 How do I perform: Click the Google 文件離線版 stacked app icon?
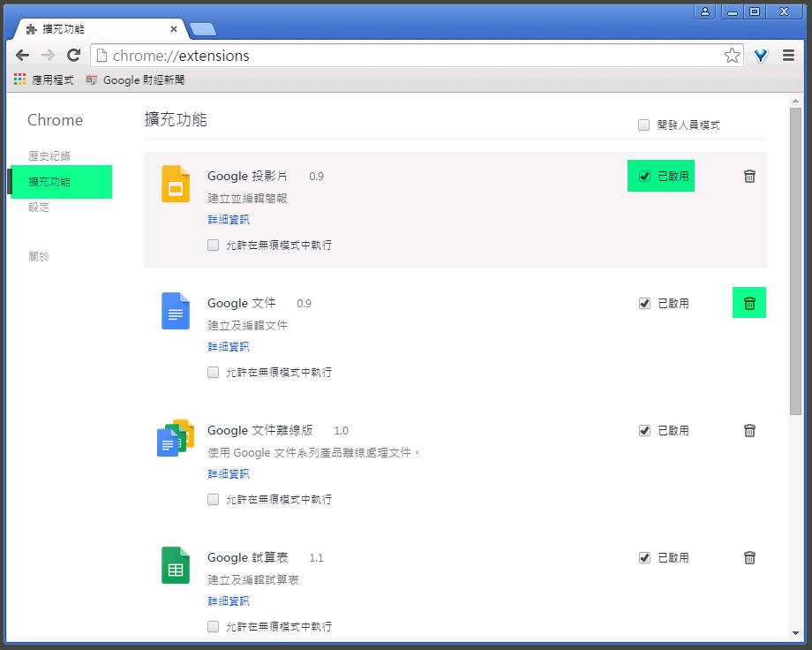[x=176, y=438]
